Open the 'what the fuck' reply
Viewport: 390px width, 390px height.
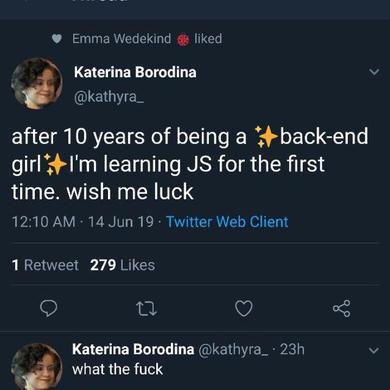(117, 369)
